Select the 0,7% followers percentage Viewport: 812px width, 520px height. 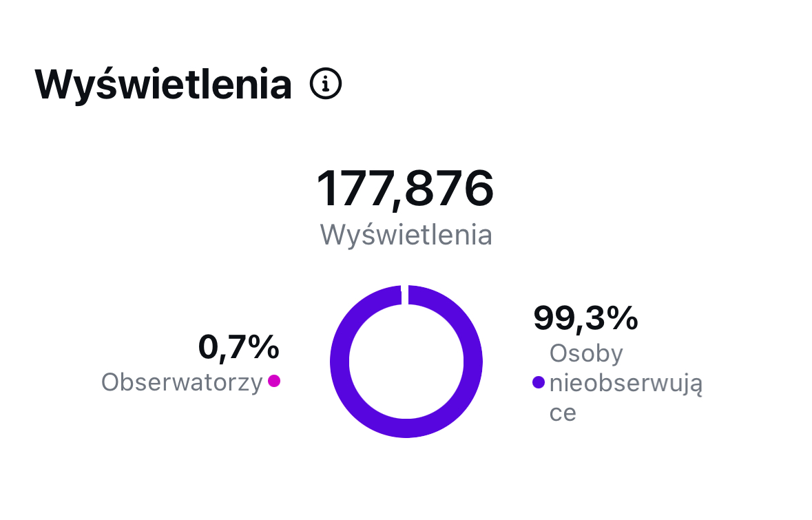click(238, 347)
